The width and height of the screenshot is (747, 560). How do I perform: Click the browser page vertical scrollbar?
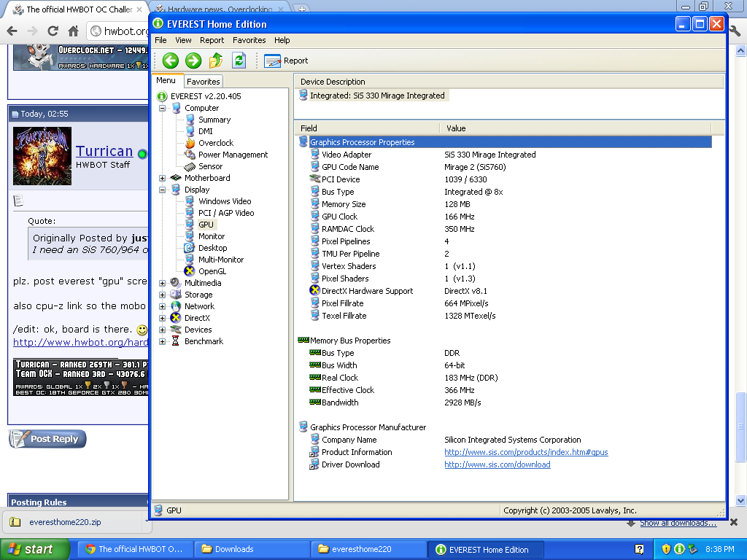740,426
